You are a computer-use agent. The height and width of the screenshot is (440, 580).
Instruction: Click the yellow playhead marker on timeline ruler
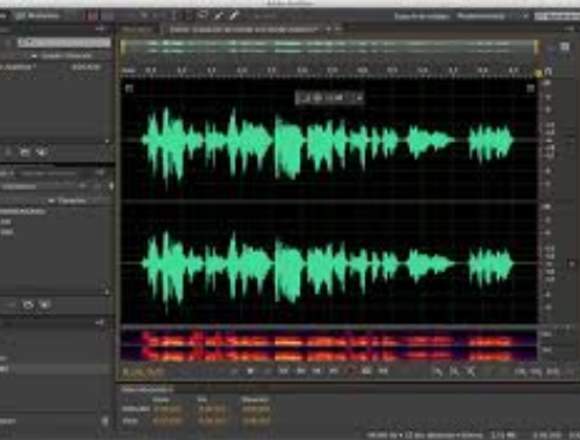(x=539, y=74)
